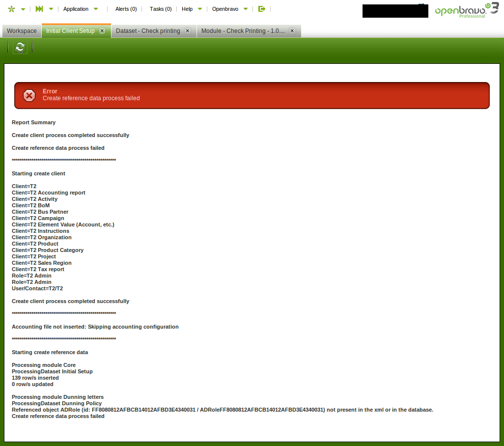Select the Module - Check Printing tab
Image resolution: width=504 pixels, height=446 pixels.
[x=243, y=31]
